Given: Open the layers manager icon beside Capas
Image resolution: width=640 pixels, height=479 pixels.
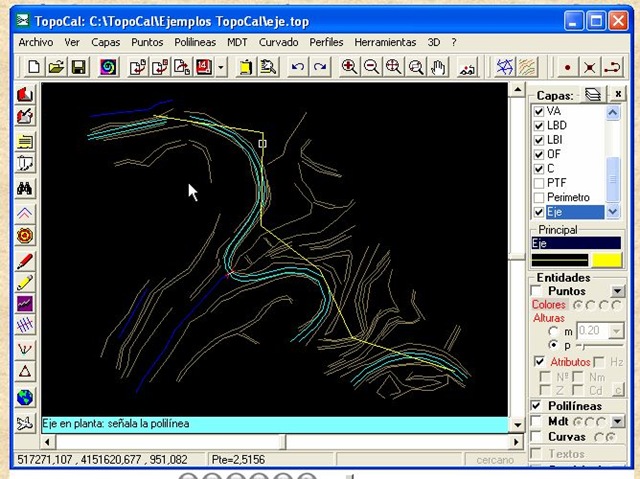Looking at the screenshot, I should click(x=593, y=94).
